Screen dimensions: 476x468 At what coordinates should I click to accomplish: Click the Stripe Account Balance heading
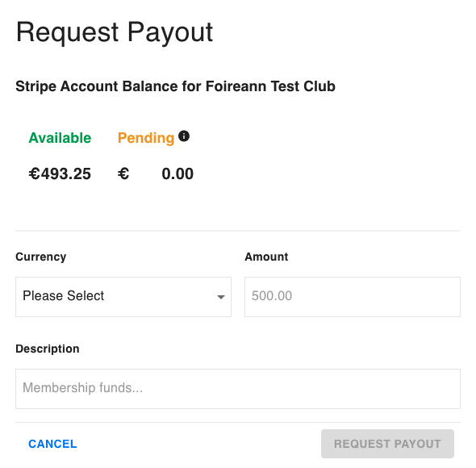click(x=175, y=86)
